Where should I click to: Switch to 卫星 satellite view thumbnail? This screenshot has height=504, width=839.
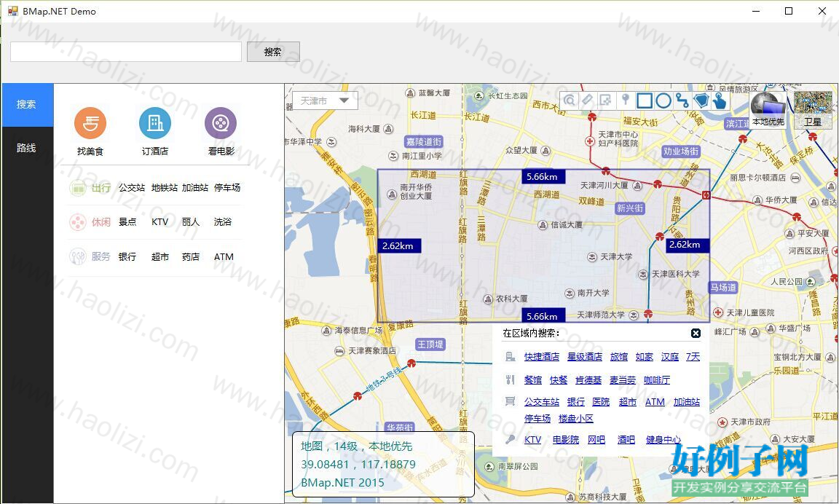813,110
